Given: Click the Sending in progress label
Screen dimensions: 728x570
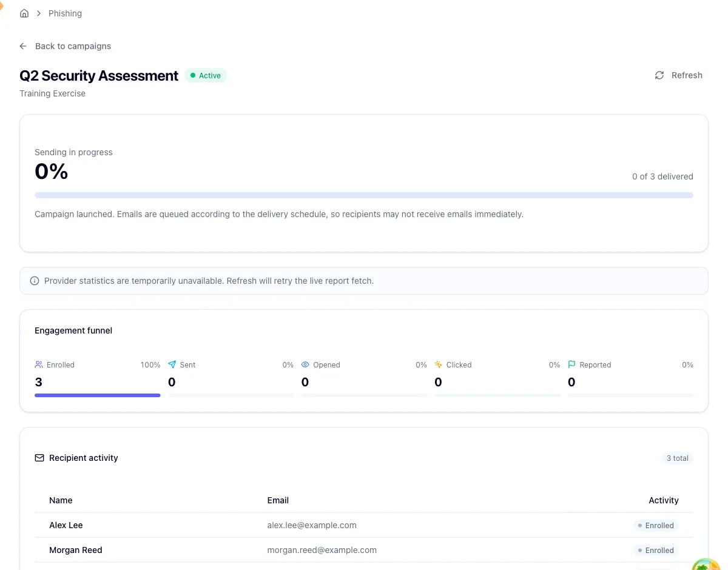Looking at the screenshot, I should coord(73,152).
